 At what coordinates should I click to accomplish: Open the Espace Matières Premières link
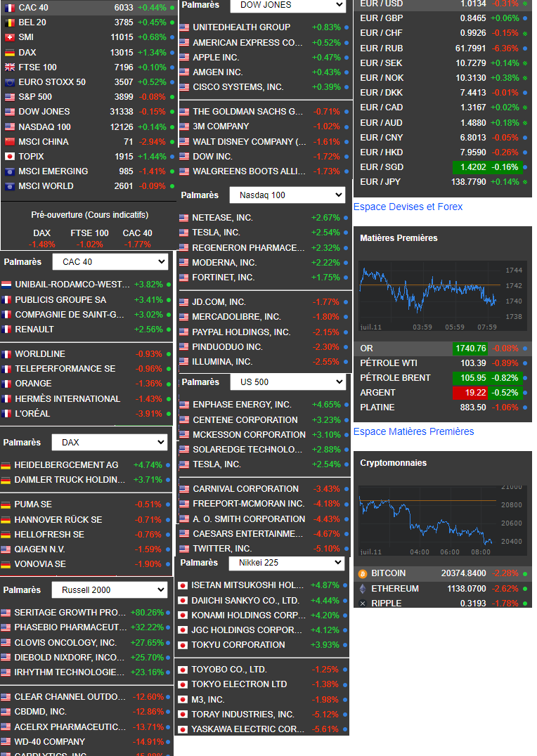pos(413,431)
